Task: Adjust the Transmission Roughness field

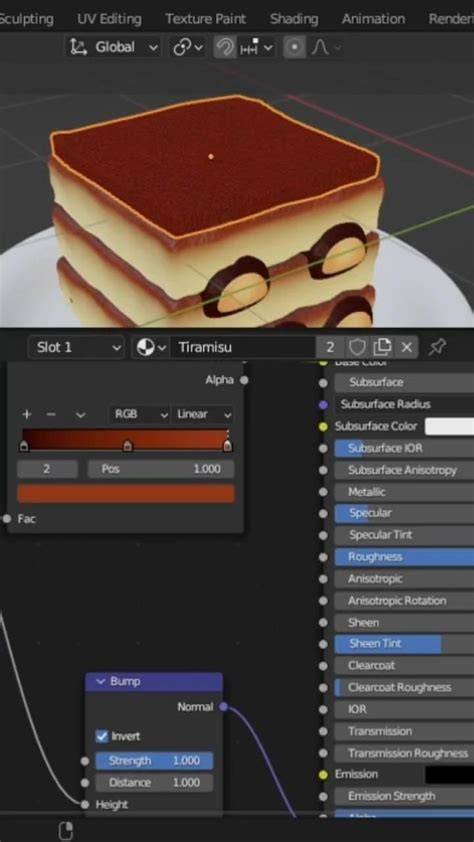Action: coord(404,753)
